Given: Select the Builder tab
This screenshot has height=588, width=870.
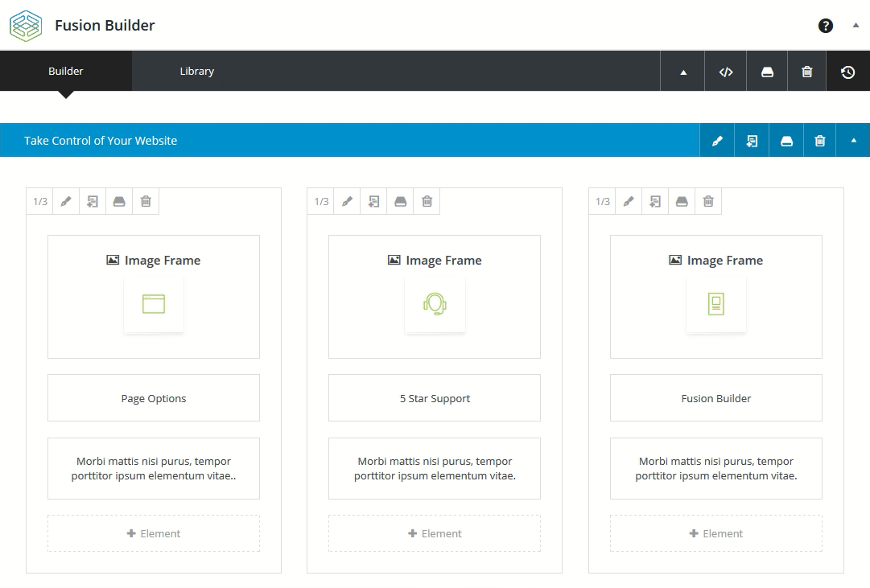Looking at the screenshot, I should [65, 72].
